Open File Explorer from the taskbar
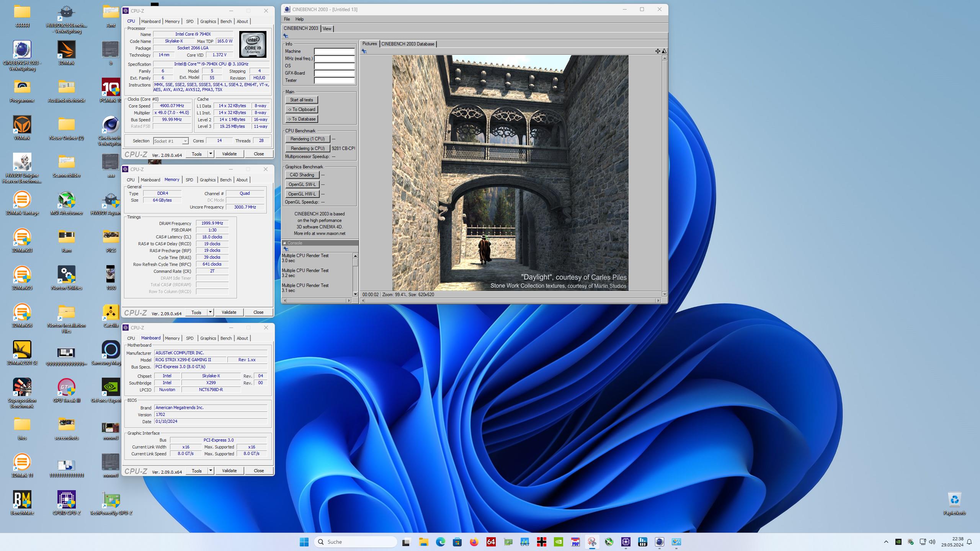The height and width of the screenshot is (551, 980). (423, 542)
